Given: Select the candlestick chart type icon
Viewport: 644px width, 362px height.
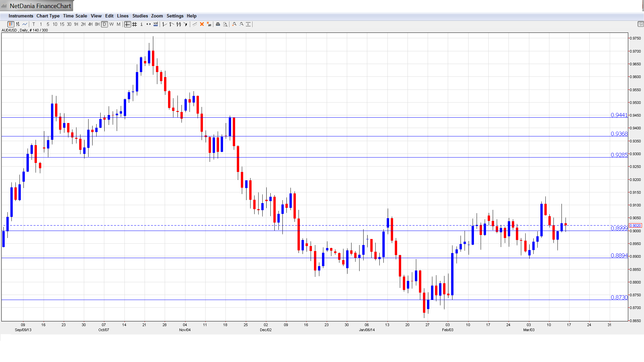Looking at the screenshot, I should (11, 24).
